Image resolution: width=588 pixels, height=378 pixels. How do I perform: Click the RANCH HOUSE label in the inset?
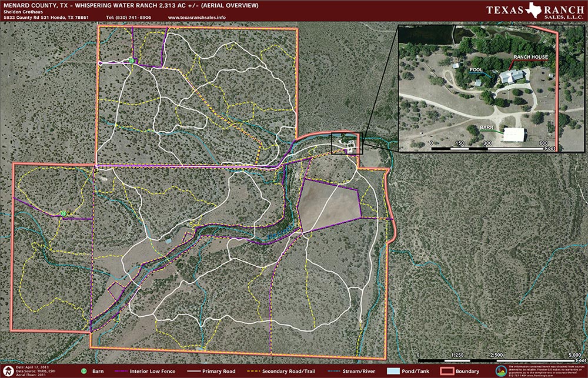(x=530, y=58)
